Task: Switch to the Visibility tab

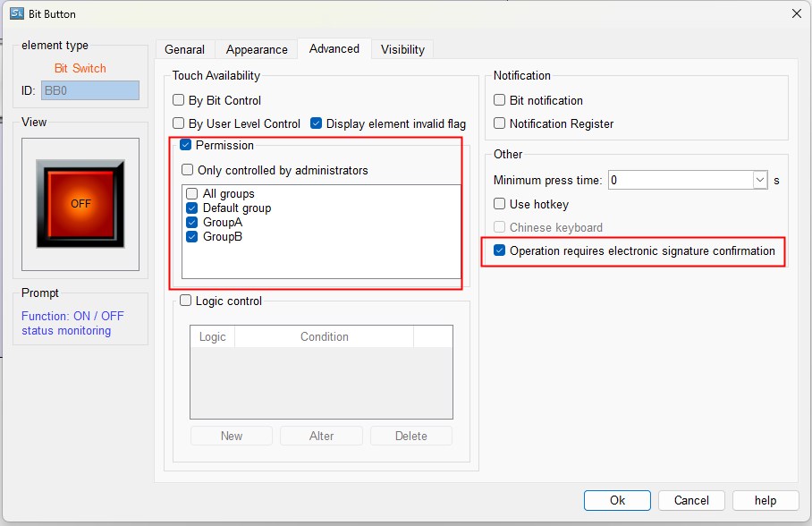Action: pos(402,49)
